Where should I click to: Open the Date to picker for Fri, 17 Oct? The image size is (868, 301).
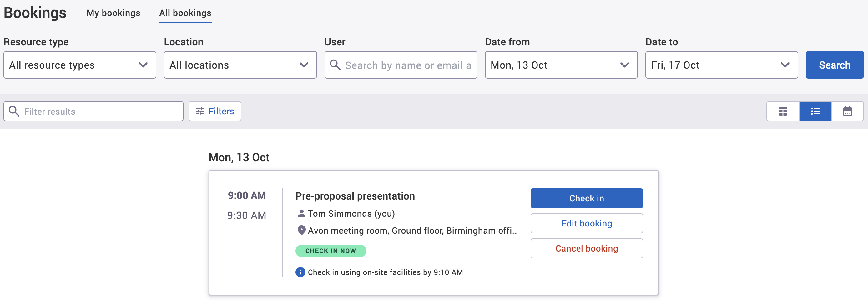click(721, 65)
